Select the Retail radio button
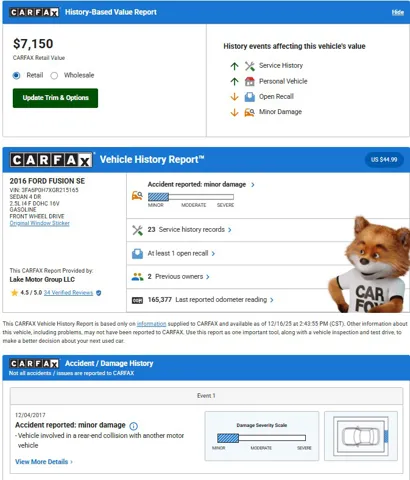 (16, 76)
